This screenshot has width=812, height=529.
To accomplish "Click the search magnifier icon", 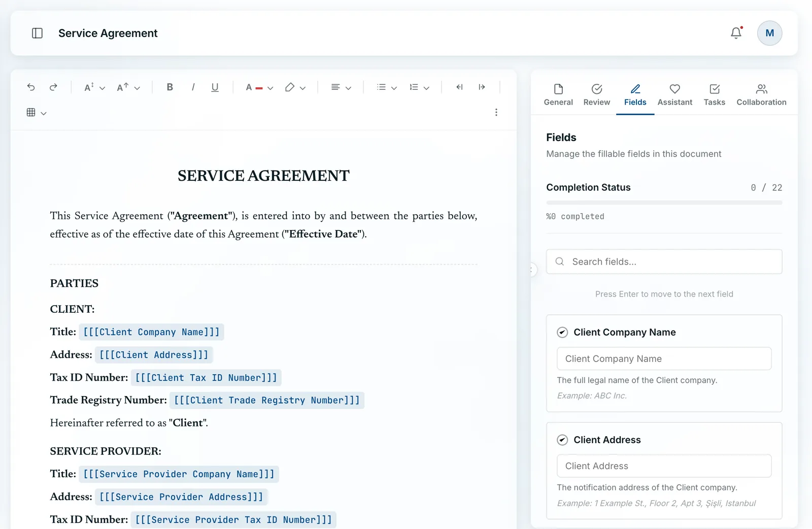I will tap(560, 261).
